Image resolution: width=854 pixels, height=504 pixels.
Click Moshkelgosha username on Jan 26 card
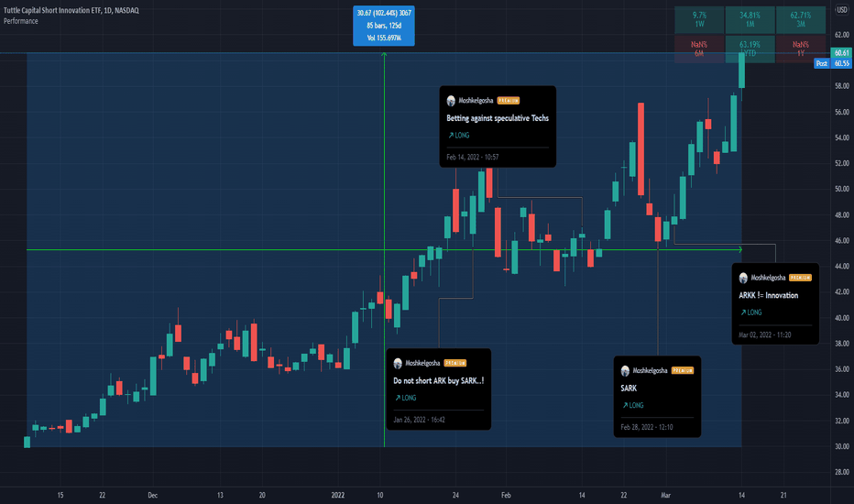[422, 364]
